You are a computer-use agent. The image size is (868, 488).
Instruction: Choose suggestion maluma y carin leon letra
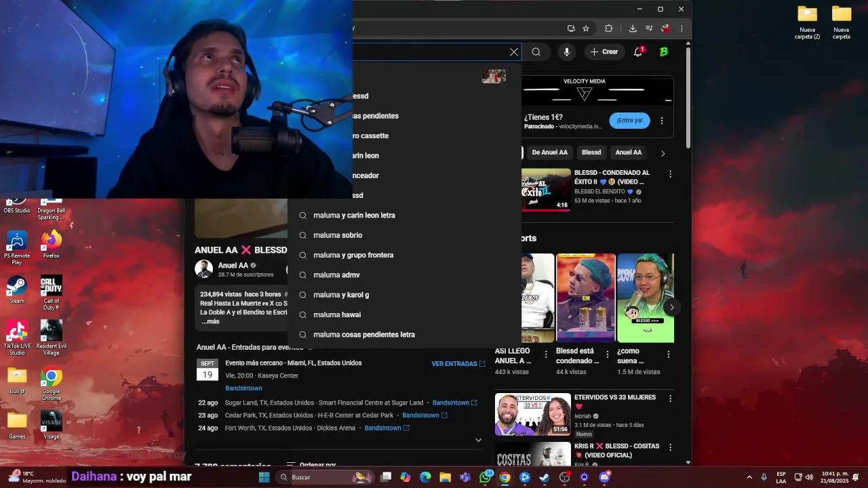(404, 216)
